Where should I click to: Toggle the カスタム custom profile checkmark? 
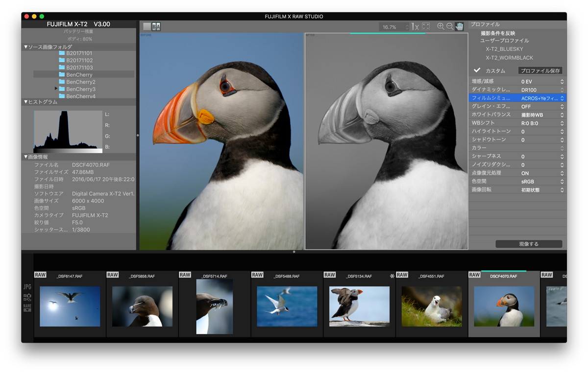[x=477, y=70]
